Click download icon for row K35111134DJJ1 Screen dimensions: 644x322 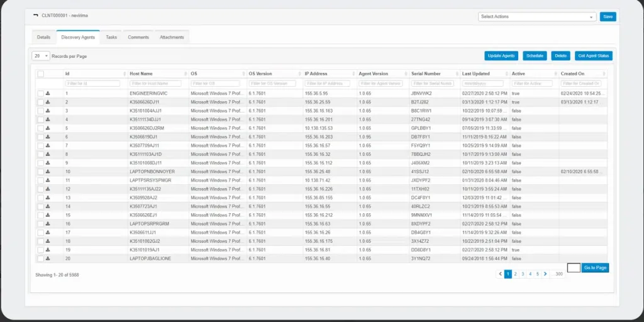(x=48, y=119)
